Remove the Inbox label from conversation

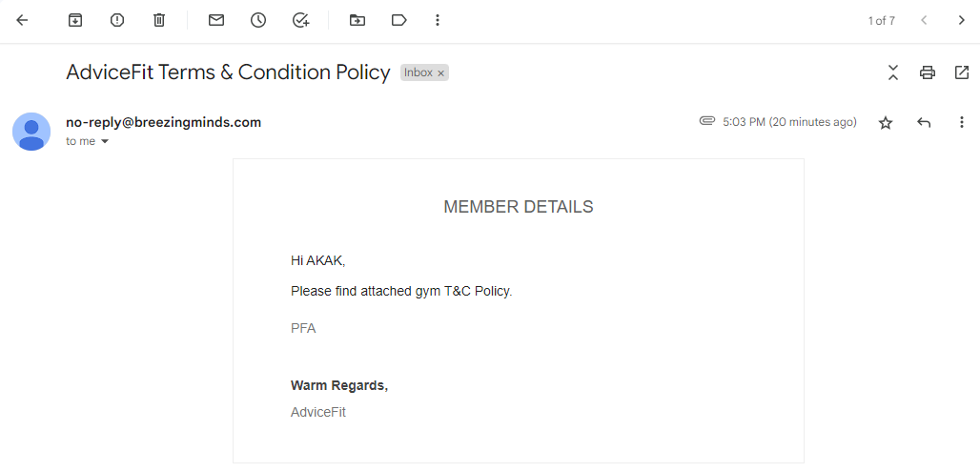point(440,72)
